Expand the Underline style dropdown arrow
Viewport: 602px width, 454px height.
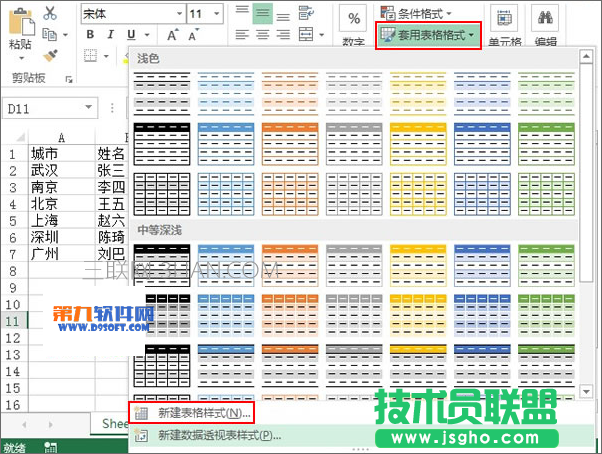click(x=147, y=35)
